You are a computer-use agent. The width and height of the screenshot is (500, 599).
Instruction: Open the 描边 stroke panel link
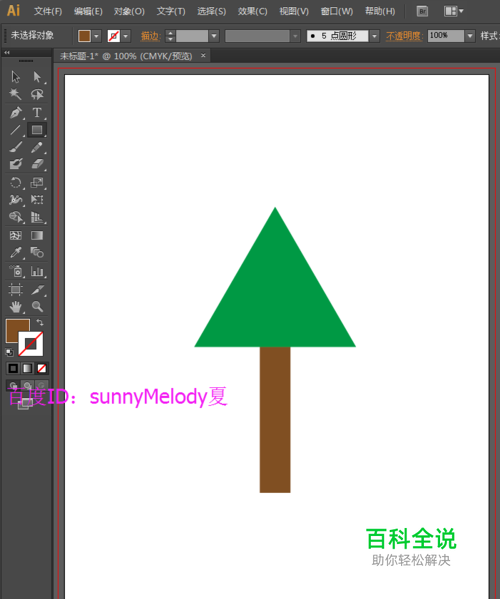[x=150, y=36]
